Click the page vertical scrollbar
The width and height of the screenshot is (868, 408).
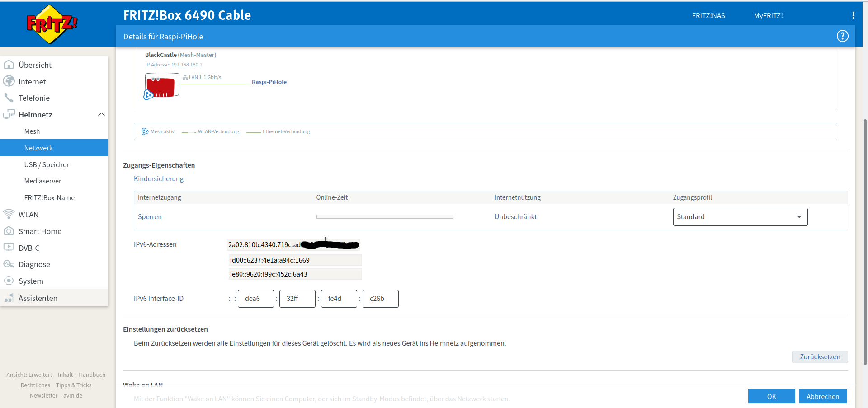click(865, 242)
